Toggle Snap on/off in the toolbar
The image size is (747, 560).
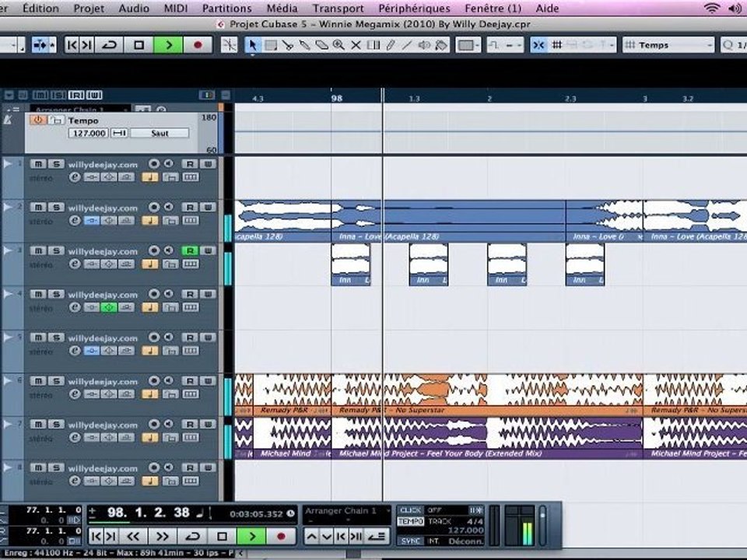click(538, 45)
